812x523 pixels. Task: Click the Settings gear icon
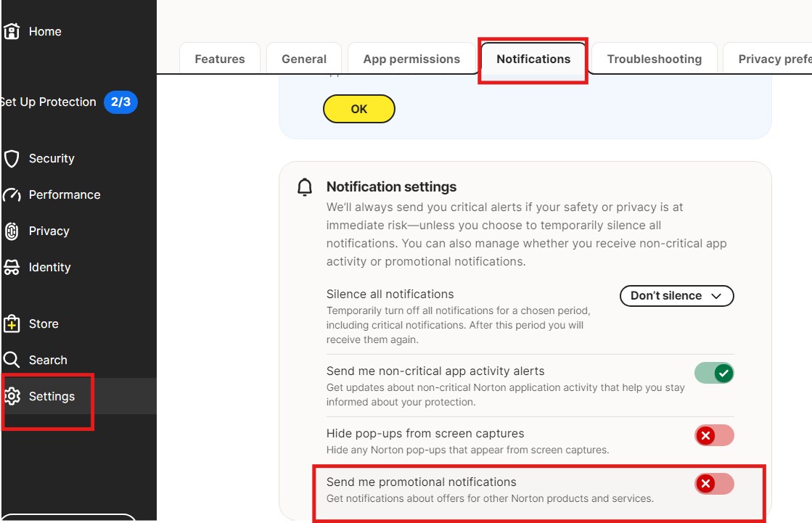12,397
